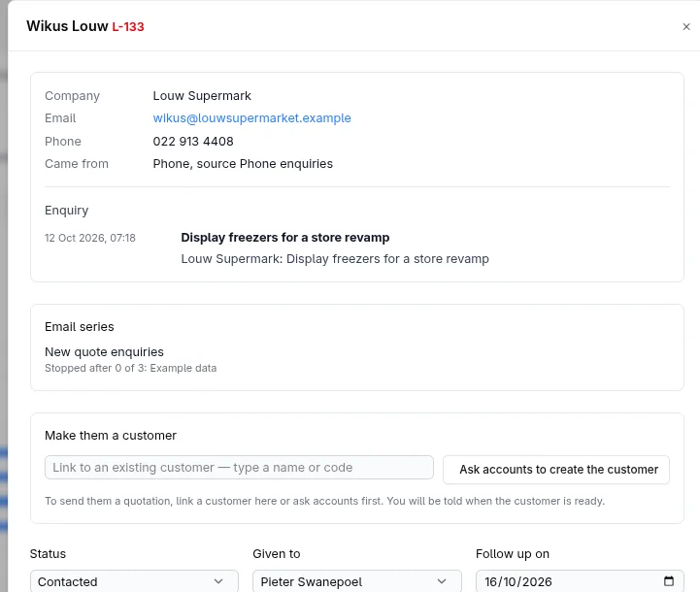This screenshot has width=700, height=592.
Task: Click the Stopped after 0 of 3 status text
Action: tap(130, 368)
